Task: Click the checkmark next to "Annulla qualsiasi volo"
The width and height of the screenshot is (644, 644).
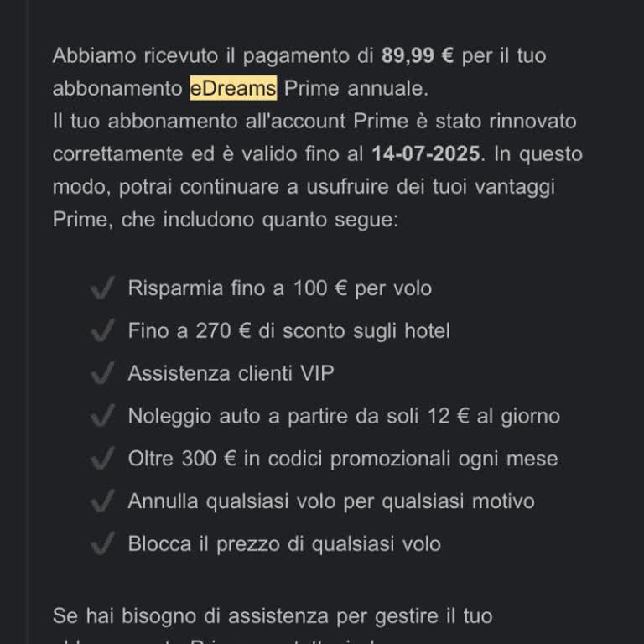Action: click(101, 502)
